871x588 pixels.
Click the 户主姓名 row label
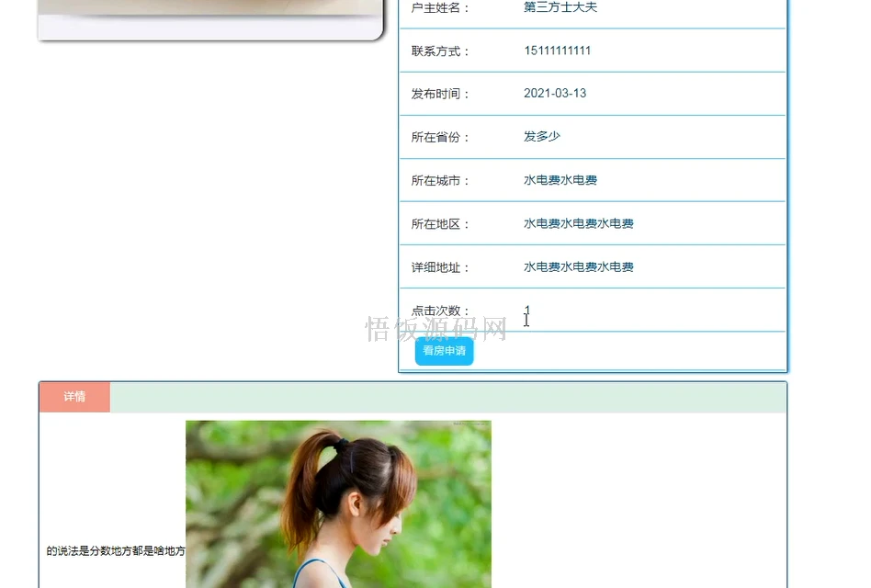pyautogui.click(x=438, y=7)
